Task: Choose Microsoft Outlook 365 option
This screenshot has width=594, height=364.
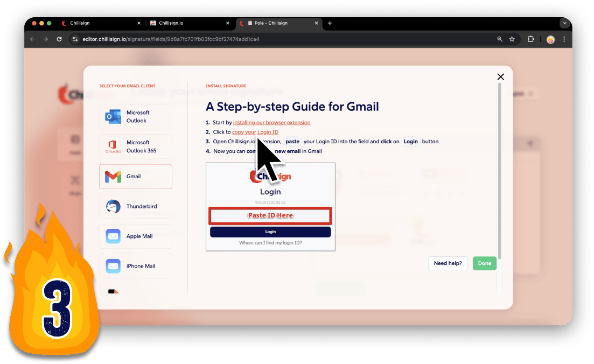Action: pos(136,146)
